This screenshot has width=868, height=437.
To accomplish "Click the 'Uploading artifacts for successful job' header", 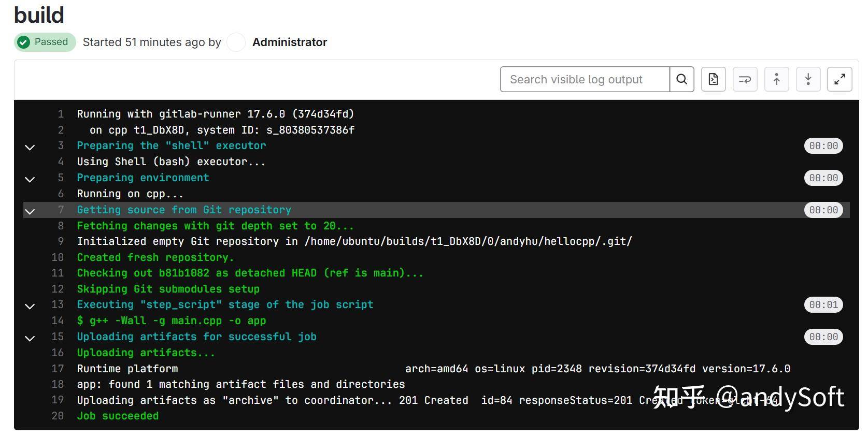I will [x=196, y=337].
